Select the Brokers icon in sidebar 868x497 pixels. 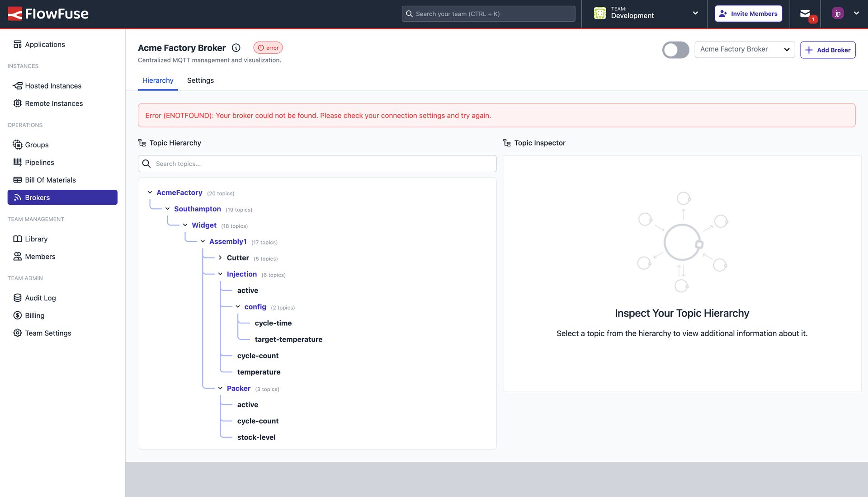click(x=18, y=197)
